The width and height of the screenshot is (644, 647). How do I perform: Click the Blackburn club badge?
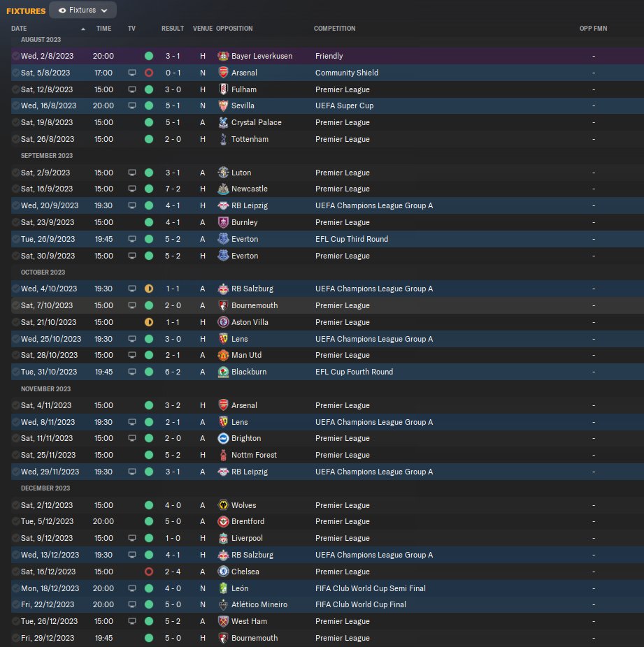223,372
